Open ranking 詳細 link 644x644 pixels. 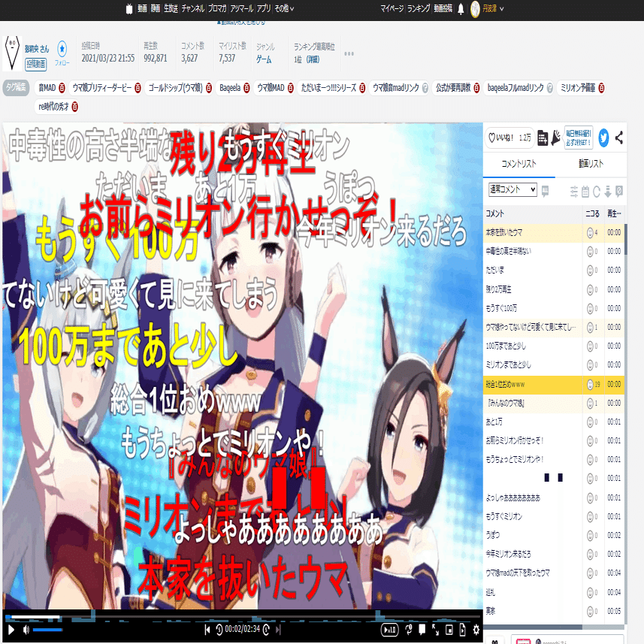click(313, 60)
